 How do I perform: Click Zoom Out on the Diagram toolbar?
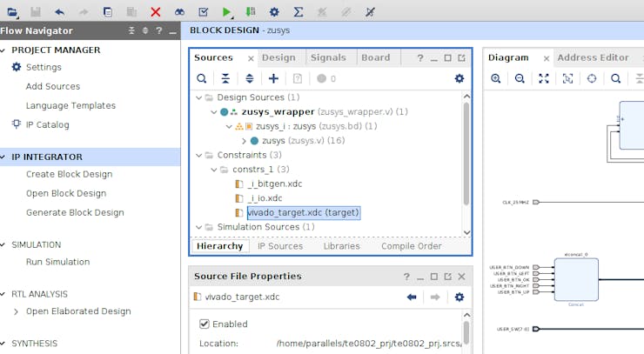pos(520,78)
